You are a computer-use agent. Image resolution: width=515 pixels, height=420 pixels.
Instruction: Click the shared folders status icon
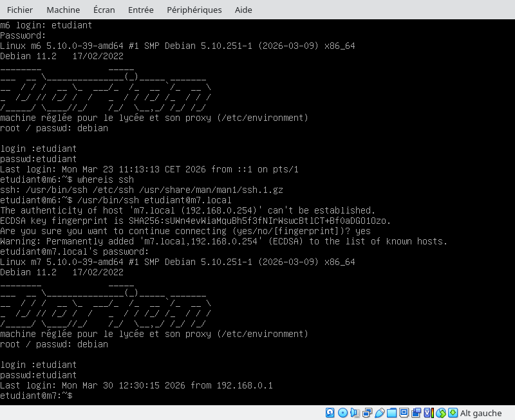point(392,413)
